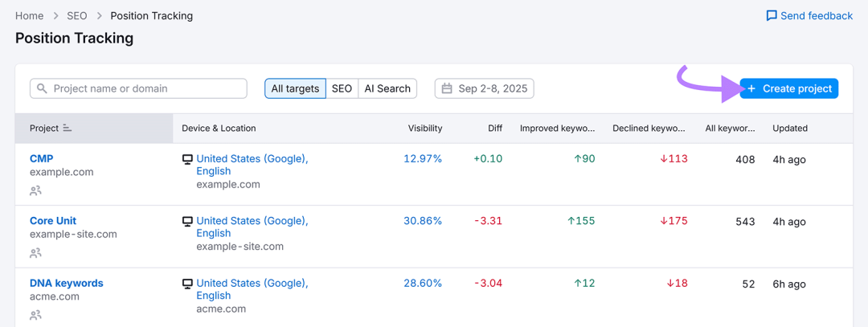Open the Core Unit project link
The width and height of the screenshot is (868, 327).
pyautogui.click(x=53, y=221)
